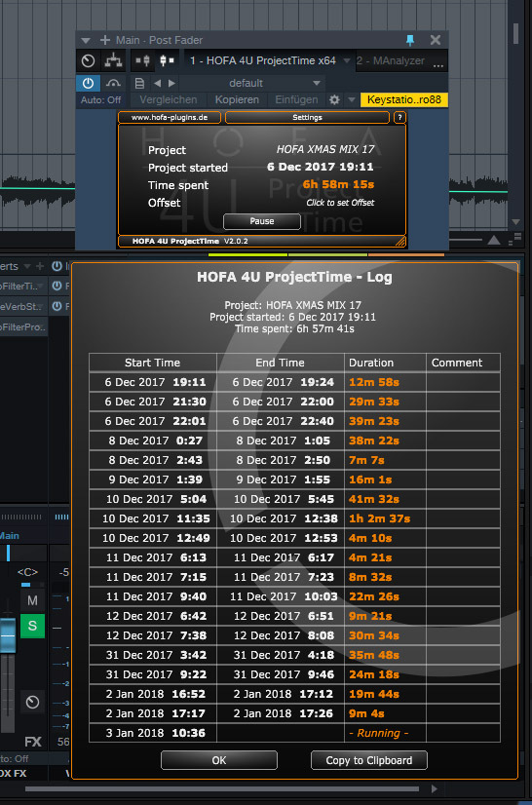The image size is (532, 805).
Task: Click the <C> pan control
Action: pos(27,572)
